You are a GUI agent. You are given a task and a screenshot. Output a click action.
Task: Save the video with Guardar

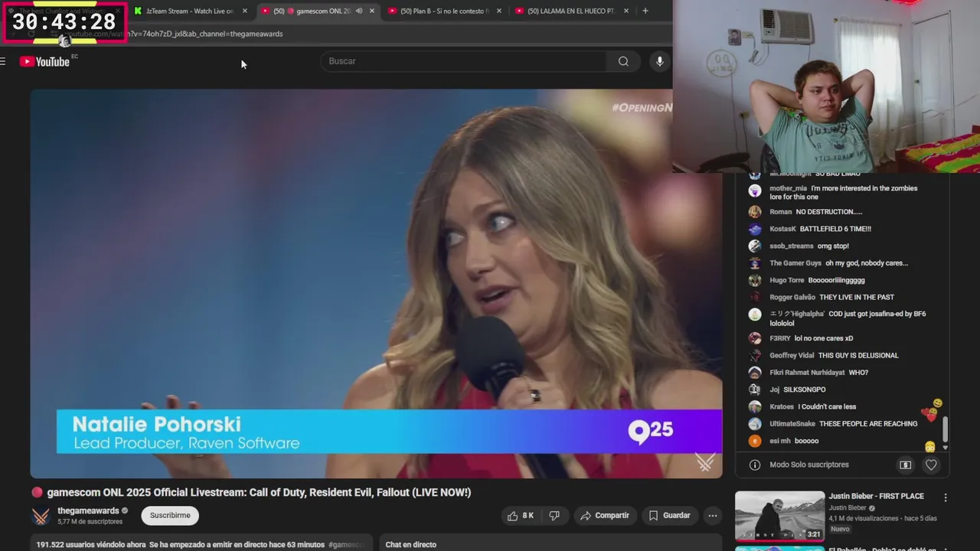point(670,516)
